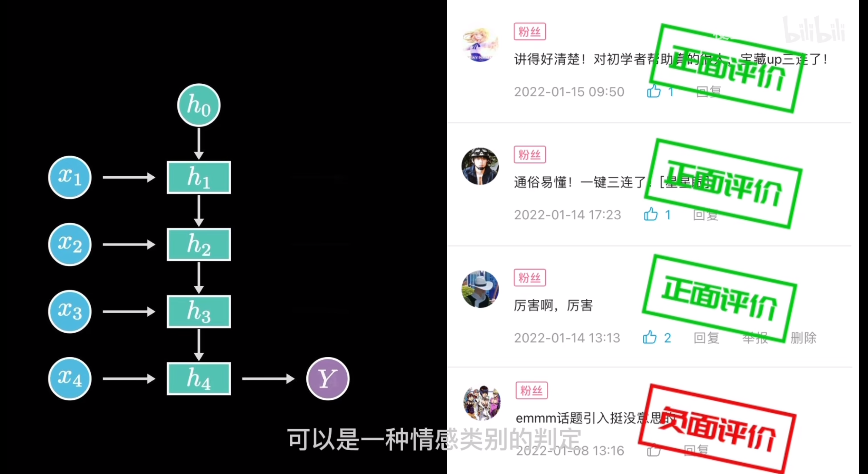Viewport: 868px width, 474px height.
Task: Click the purple Y output node
Action: tap(328, 379)
